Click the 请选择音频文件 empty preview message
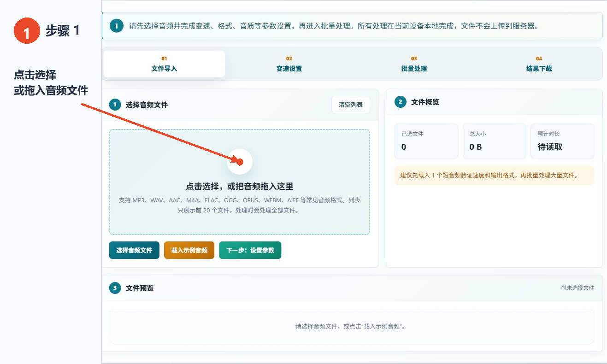Screen dimensions: 607x364 351,326
